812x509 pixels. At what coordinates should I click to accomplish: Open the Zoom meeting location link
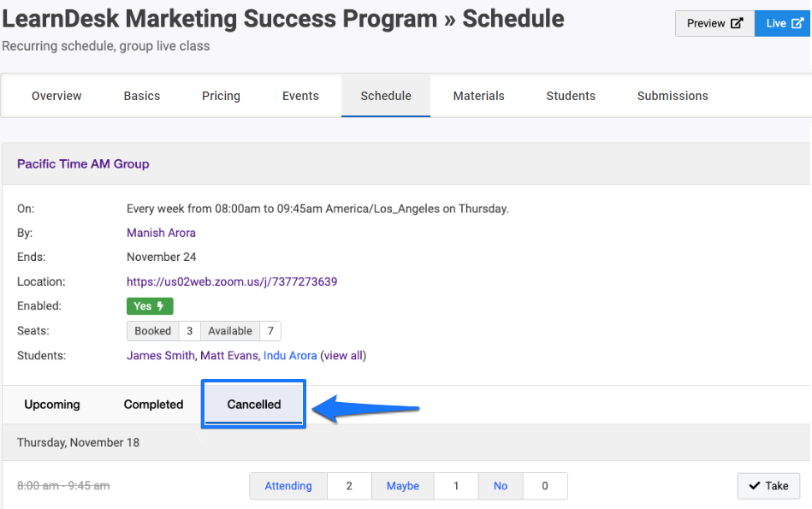pyautogui.click(x=232, y=281)
